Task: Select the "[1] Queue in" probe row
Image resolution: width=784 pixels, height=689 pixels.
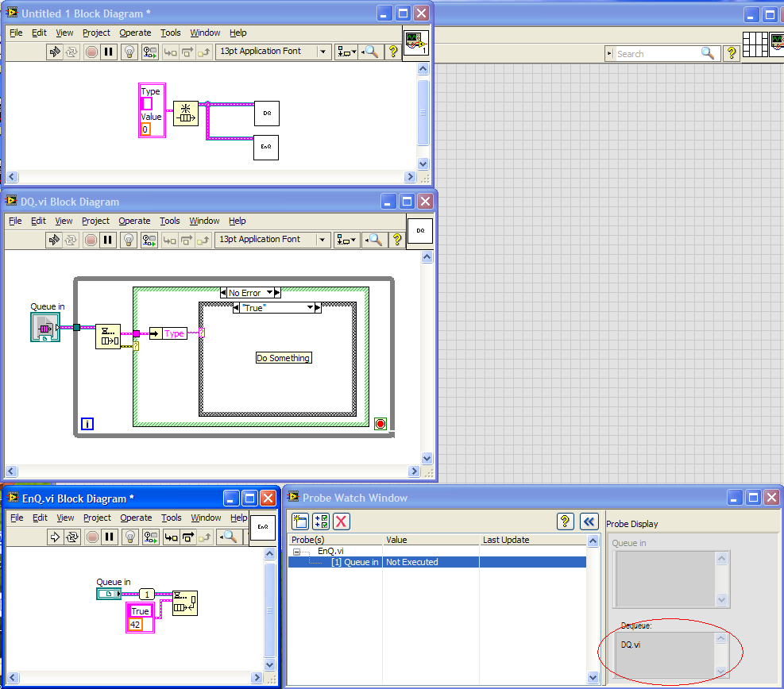Action: (x=354, y=562)
